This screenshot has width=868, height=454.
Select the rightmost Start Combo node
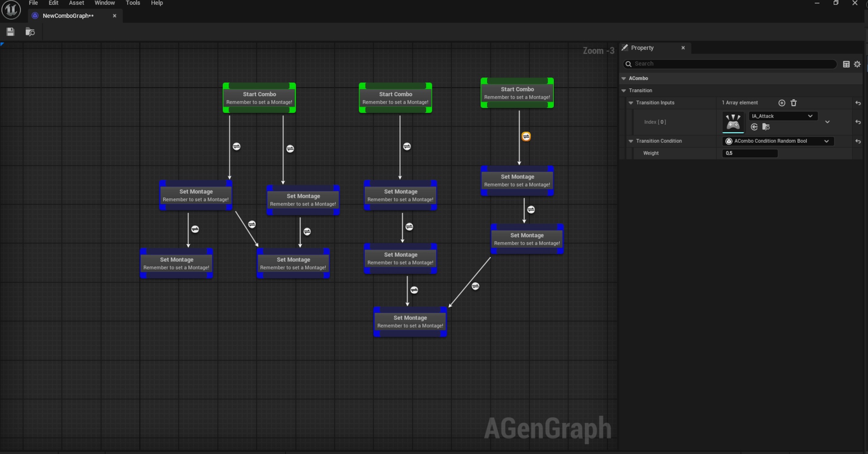(517, 93)
